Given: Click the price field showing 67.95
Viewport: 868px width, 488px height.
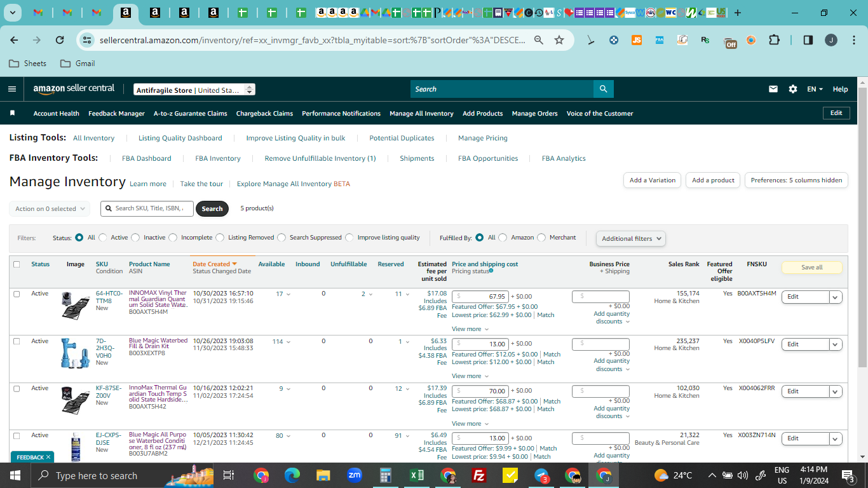Looking at the screenshot, I should point(480,296).
